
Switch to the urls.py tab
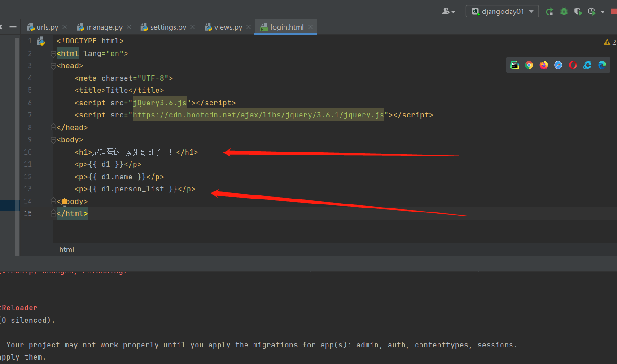(x=48, y=27)
